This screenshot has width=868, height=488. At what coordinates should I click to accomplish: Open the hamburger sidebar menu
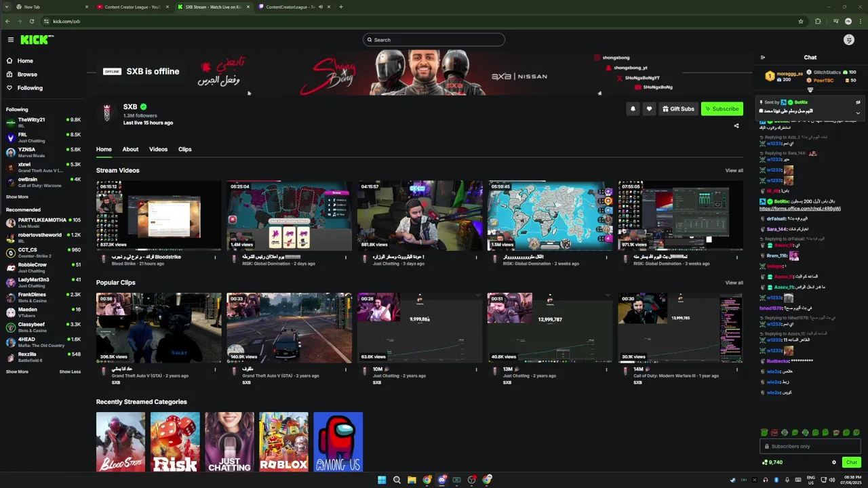pyautogui.click(x=10, y=40)
